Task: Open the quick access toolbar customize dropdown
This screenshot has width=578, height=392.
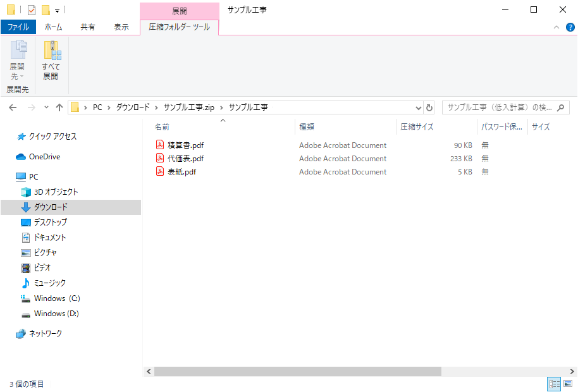Action: 57,11
